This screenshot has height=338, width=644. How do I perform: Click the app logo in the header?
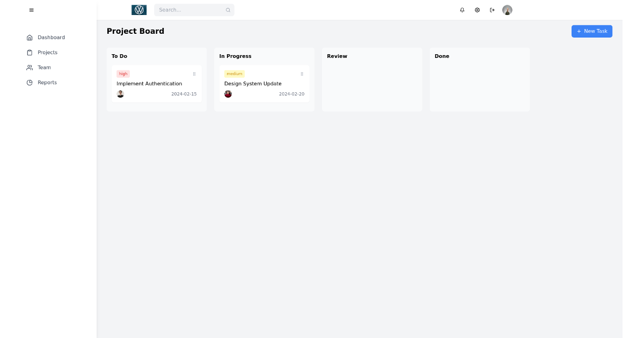tap(139, 10)
